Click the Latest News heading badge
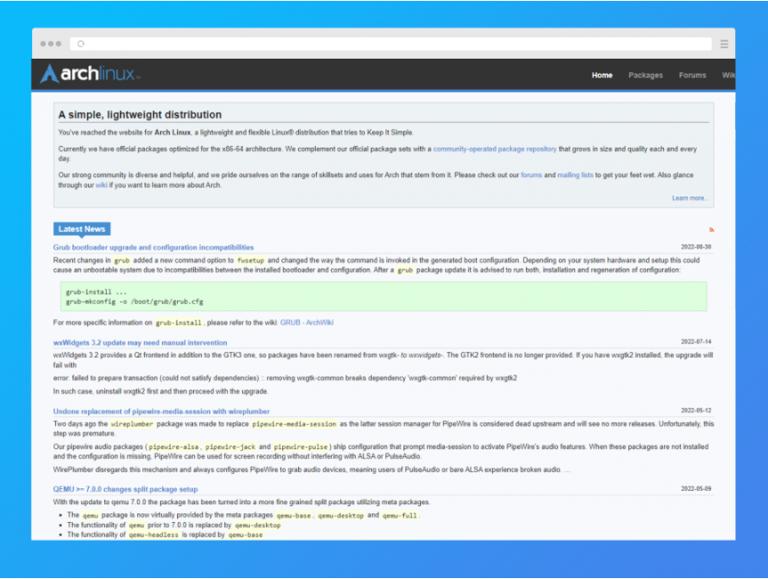 click(x=82, y=229)
